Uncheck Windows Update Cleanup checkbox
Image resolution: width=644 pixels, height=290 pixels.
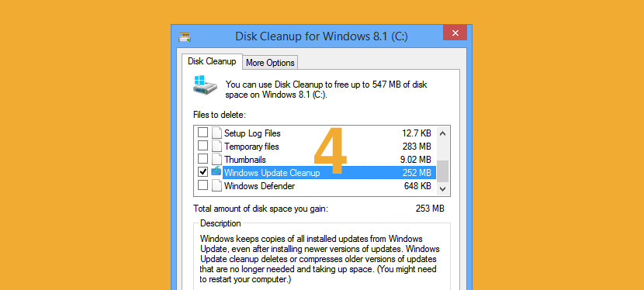click(203, 172)
